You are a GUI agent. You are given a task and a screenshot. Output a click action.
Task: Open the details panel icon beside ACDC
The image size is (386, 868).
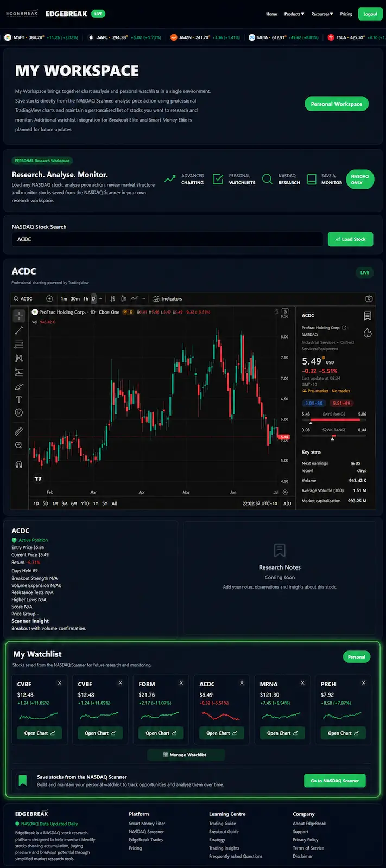tap(368, 316)
